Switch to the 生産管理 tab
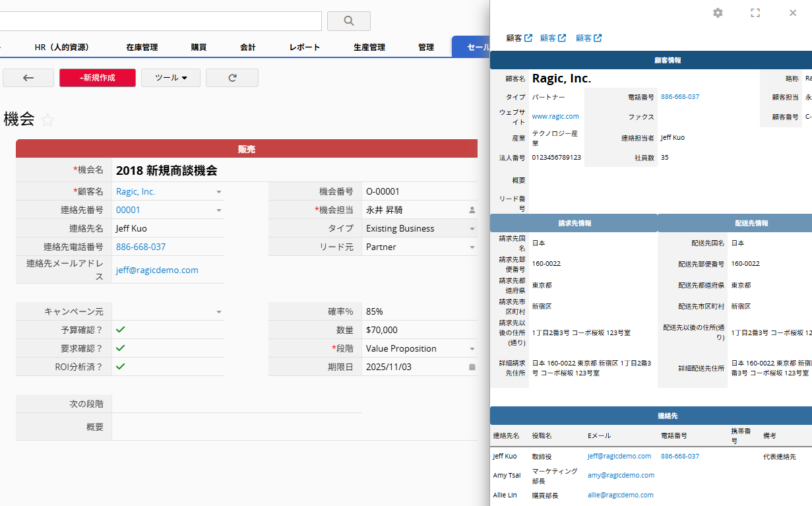 [x=369, y=47]
